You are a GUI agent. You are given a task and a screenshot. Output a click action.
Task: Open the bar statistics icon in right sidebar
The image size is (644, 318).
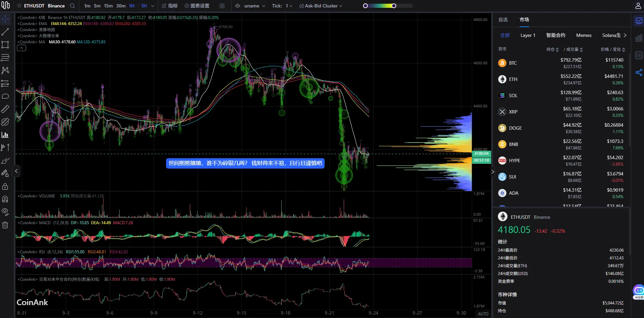click(639, 38)
